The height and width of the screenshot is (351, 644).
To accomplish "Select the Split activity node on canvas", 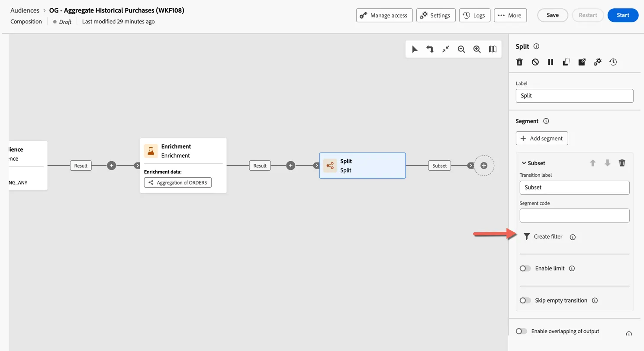I will click(x=362, y=166).
